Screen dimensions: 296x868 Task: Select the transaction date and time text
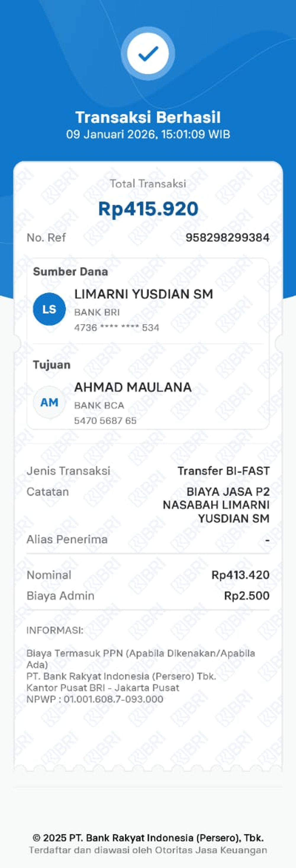tap(148, 135)
